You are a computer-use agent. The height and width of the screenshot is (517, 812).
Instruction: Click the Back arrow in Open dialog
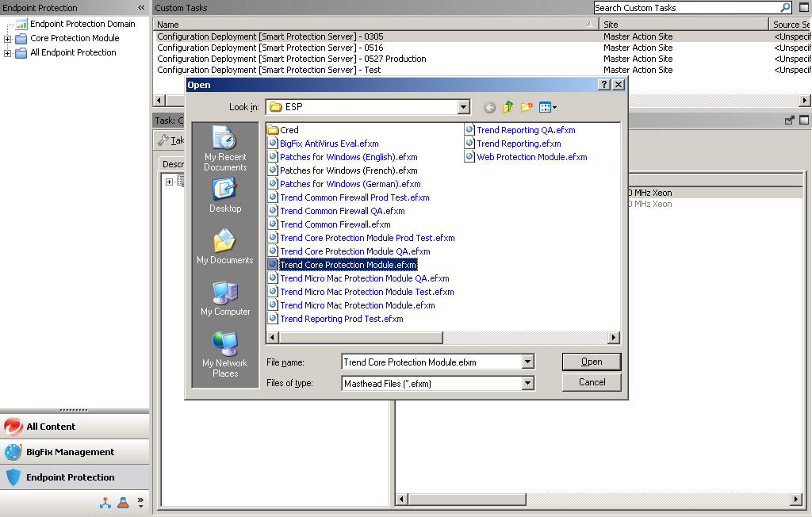pos(489,107)
